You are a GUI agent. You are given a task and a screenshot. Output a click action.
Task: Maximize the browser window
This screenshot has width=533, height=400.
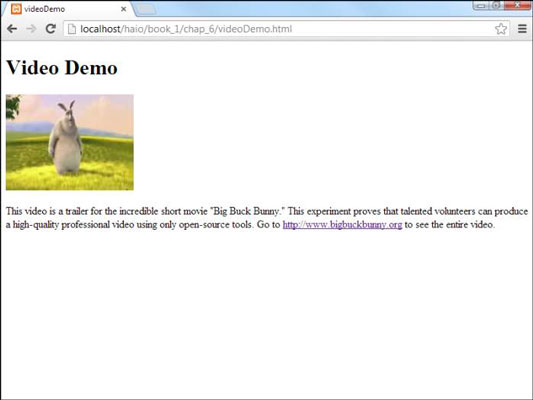(496, 5)
